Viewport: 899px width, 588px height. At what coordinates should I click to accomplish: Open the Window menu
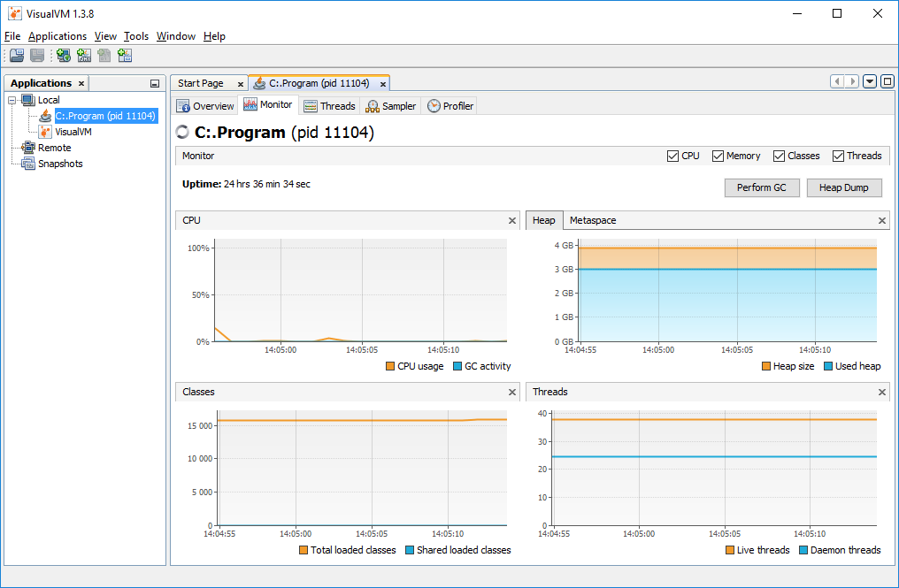pos(176,36)
